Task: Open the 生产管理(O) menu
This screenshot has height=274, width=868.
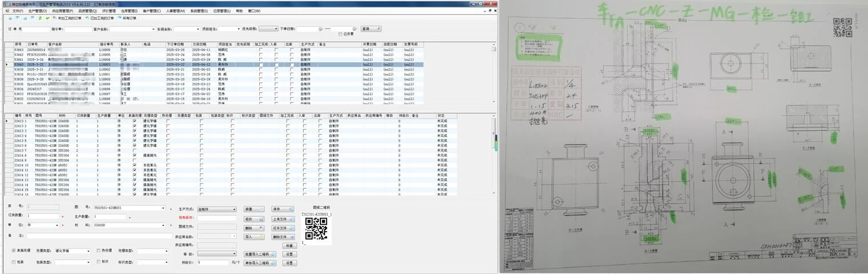Action: coord(38,11)
